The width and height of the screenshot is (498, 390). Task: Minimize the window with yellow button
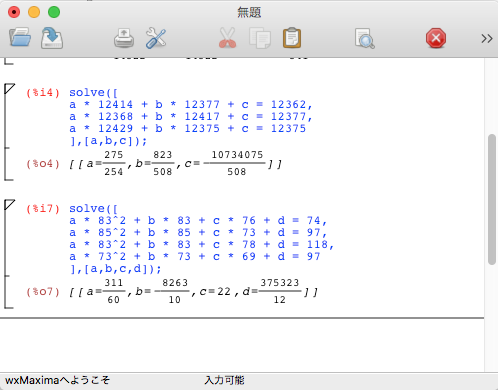tap(34, 12)
